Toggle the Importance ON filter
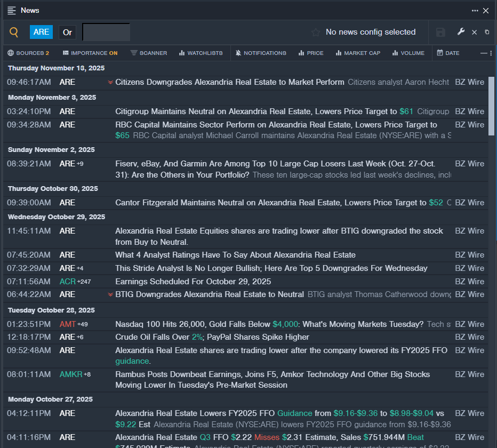 pos(90,53)
